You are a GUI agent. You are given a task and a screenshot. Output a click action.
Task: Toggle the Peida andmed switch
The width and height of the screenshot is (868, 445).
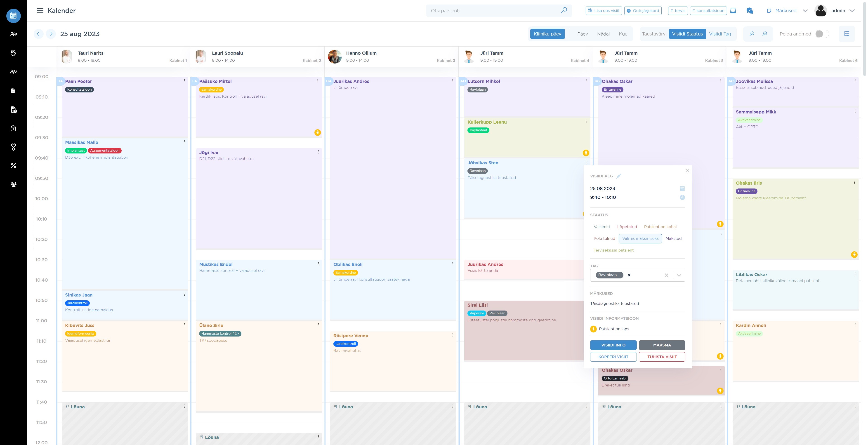(822, 34)
